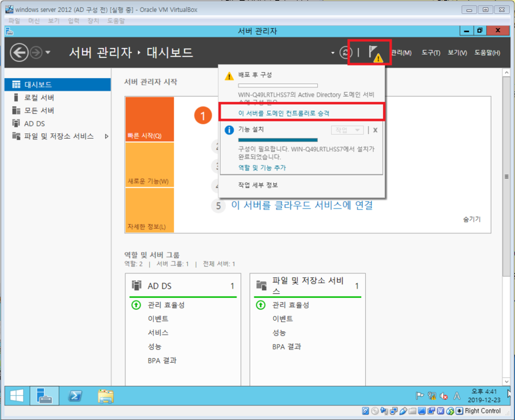Open the navigation history dropdown arrow
The height and width of the screenshot is (420, 515).
point(48,52)
